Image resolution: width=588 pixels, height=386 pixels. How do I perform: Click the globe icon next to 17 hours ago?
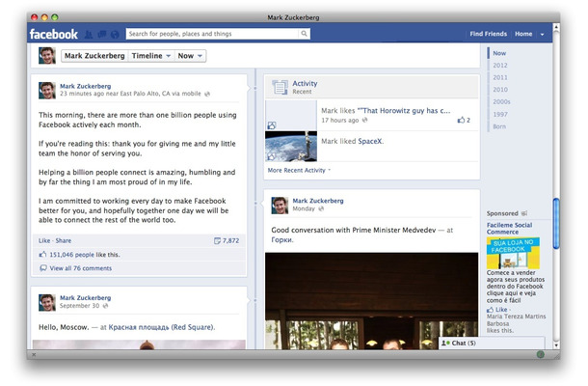[x=364, y=121]
